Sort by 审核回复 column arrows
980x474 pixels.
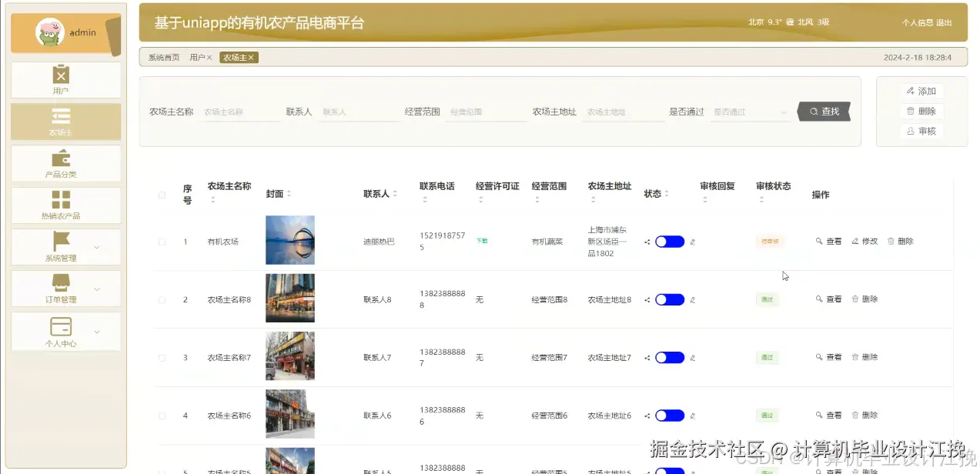click(705, 200)
